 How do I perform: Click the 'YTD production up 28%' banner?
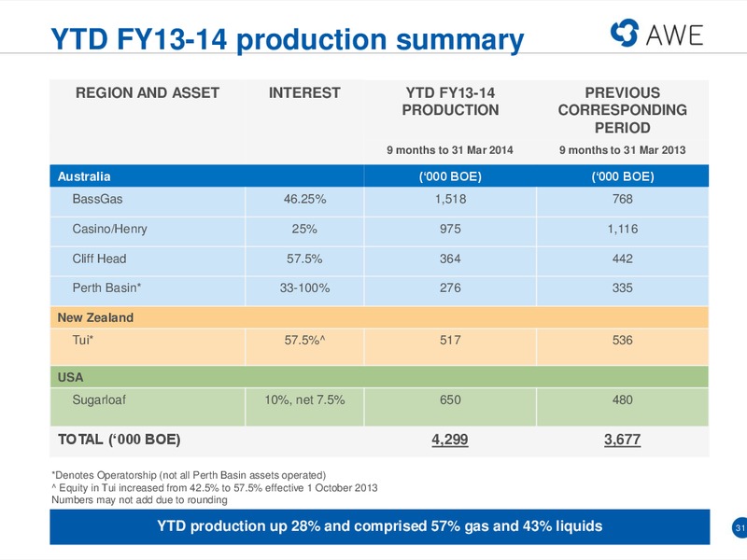pyautogui.click(x=380, y=526)
